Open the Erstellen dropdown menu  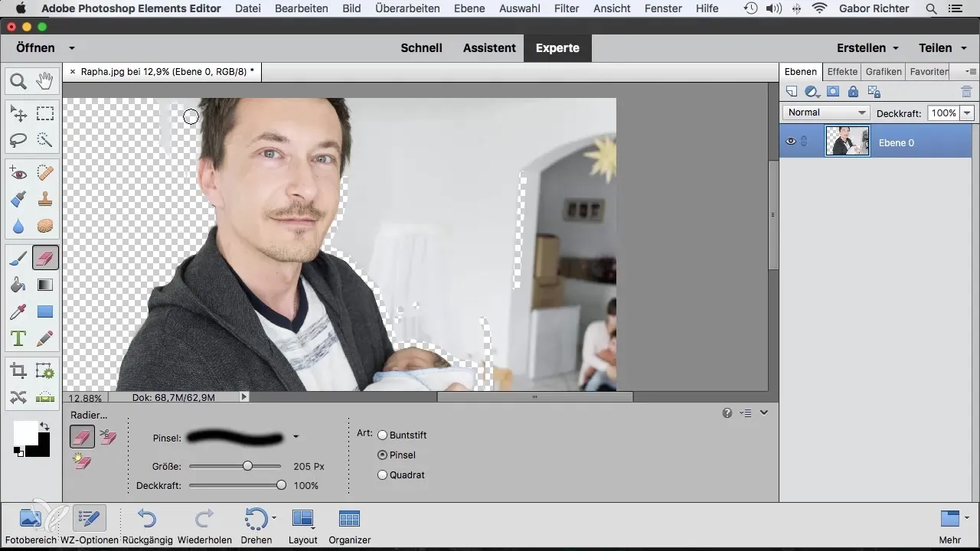pos(867,47)
